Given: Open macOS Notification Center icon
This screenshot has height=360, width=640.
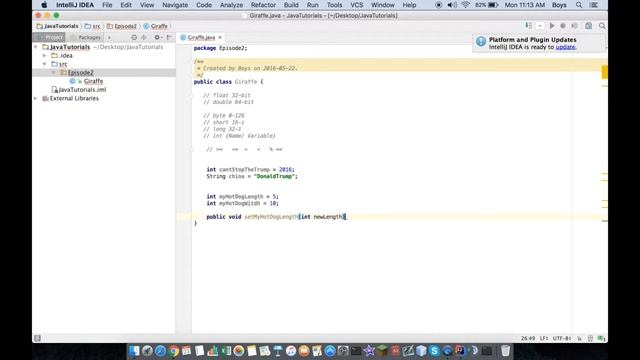Looking at the screenshot, I should click(594, 5).
